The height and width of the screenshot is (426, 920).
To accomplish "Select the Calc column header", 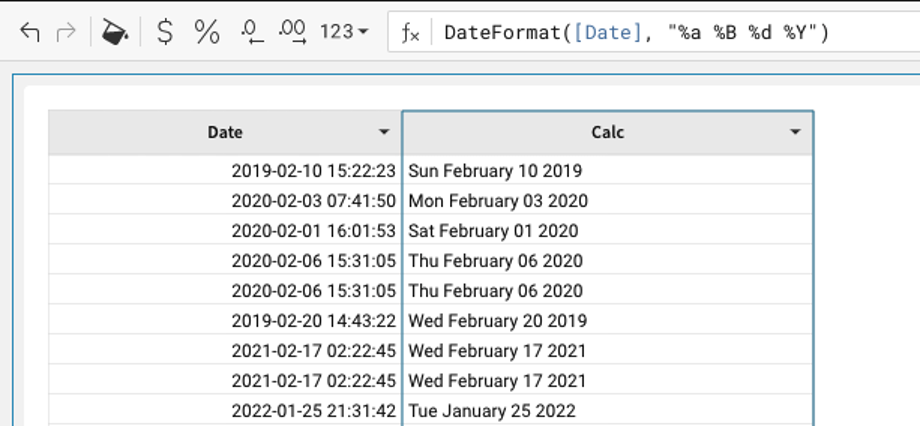I will click(x=607, y=132).
